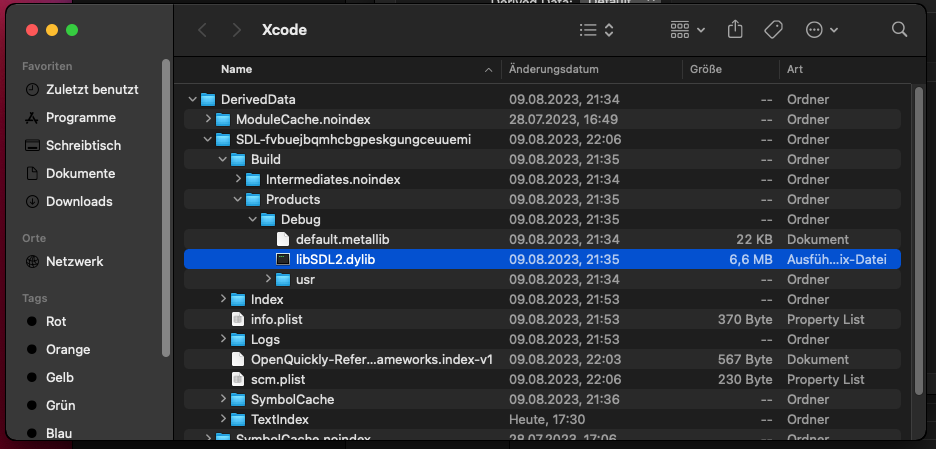936x449 pixels.
Task: Switch view mode with list view selector
Action: pos(597,30)
